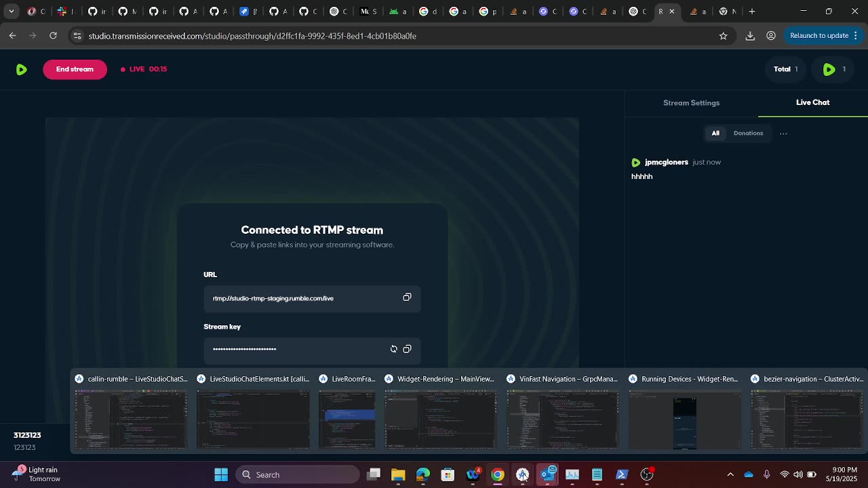This screenshot has height=488, width=868.
Task: Open bezier-navigation ClusterActiv window preview
Action: (806, 413)
